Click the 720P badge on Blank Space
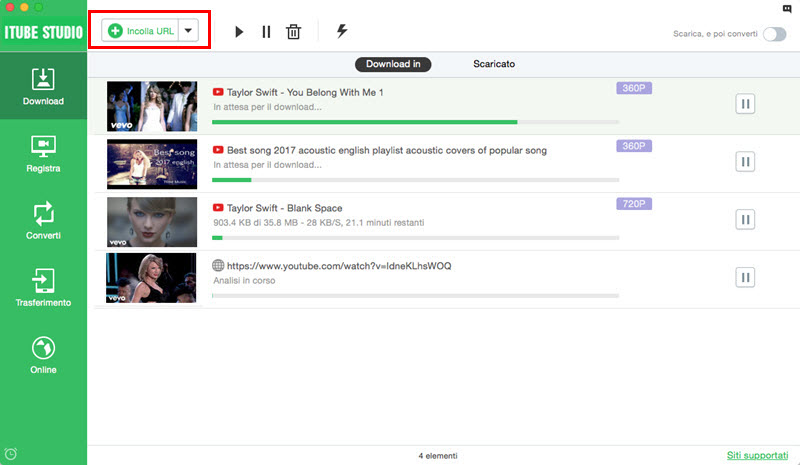The image size is (800, 465). pos(634,204)
